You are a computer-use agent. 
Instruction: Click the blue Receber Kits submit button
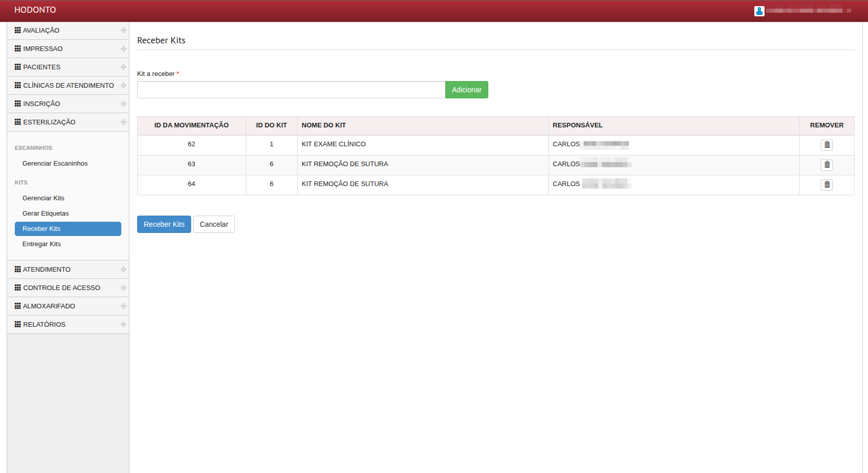pyautogui.click(x=164, y=224)
